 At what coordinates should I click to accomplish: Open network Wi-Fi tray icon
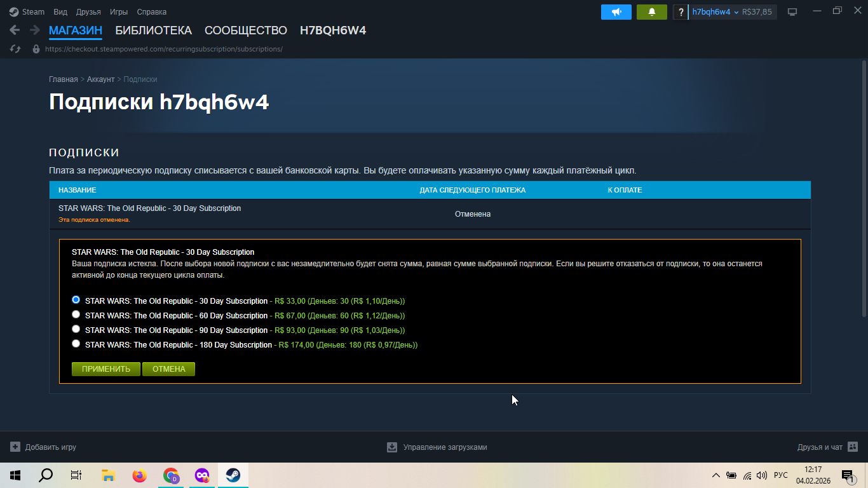click(747, 475)
